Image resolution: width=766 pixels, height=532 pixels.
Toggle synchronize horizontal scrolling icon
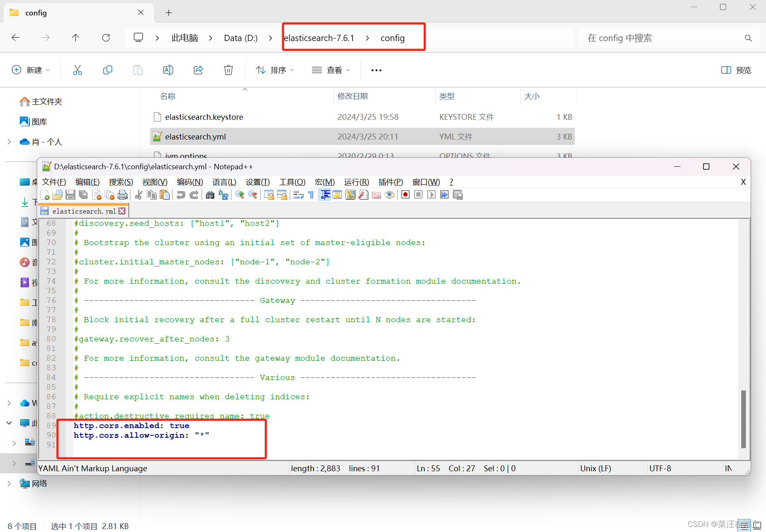[282, 195]
